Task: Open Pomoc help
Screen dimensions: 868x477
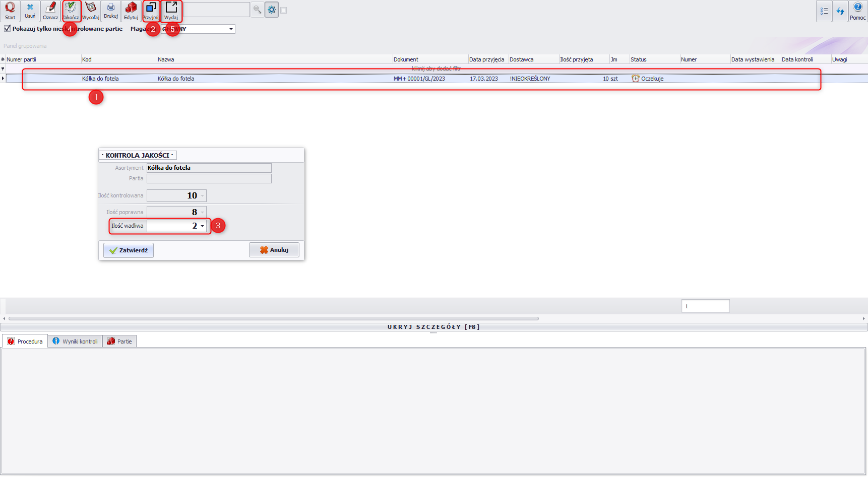Action: 857,11
